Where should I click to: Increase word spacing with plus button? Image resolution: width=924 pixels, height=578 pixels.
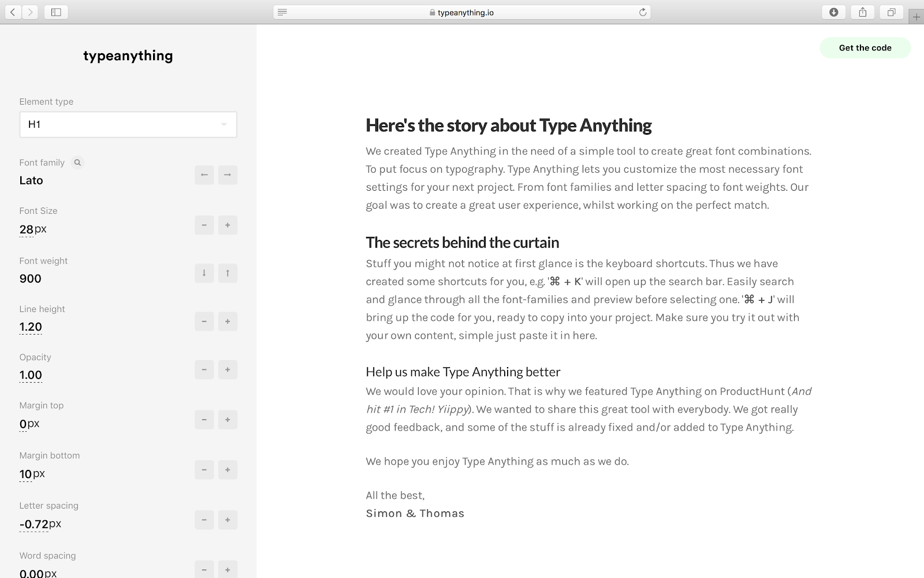(228, 569)
